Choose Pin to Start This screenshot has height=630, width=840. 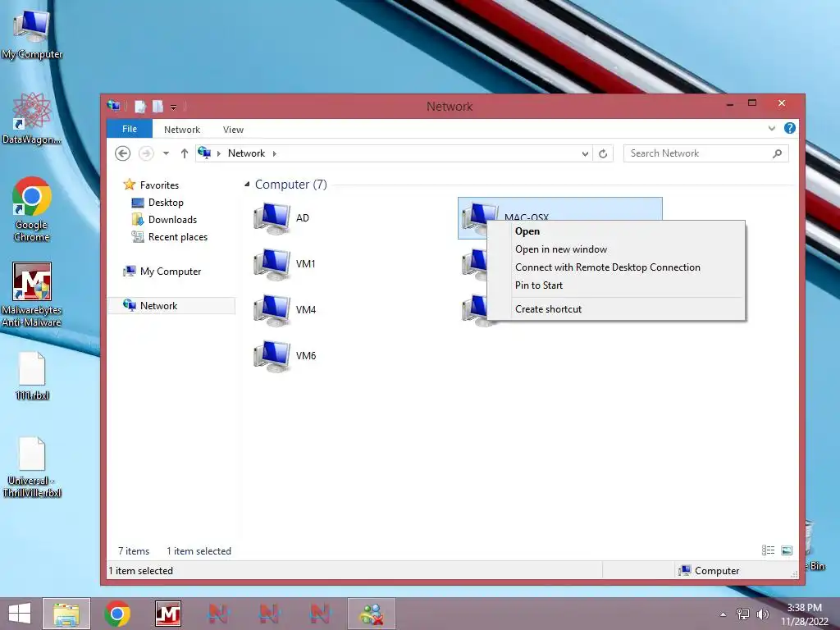point(616,285)
